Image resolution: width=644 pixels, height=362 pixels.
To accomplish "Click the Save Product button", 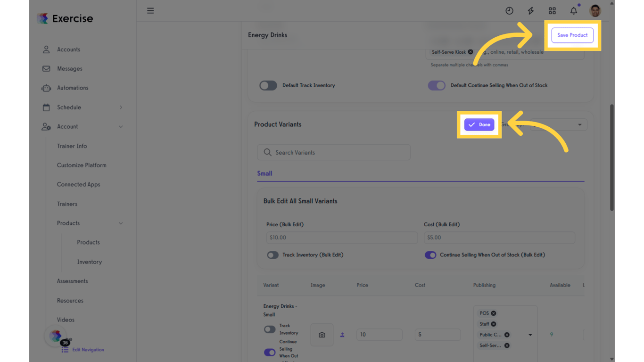I will [572, 35].
